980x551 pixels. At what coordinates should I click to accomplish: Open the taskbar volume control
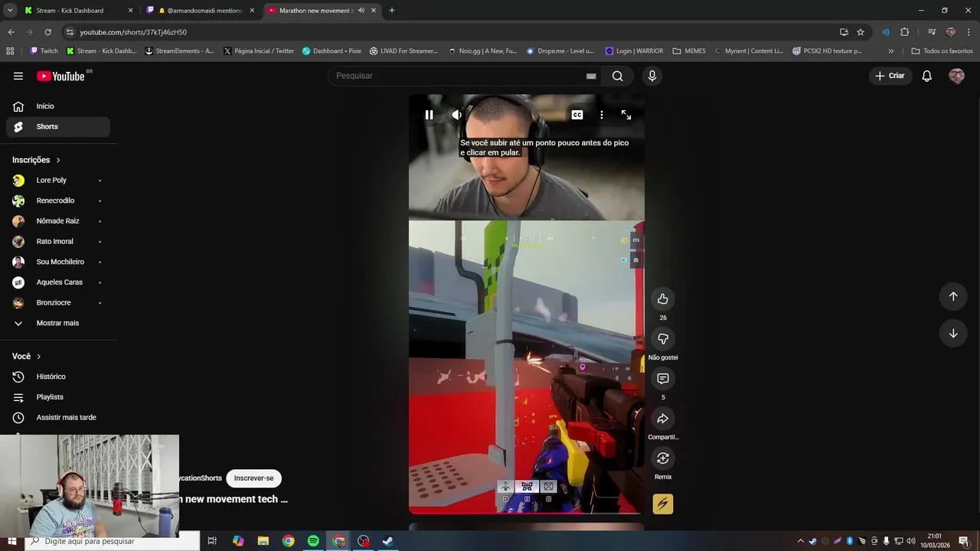[x=910, y=541]
